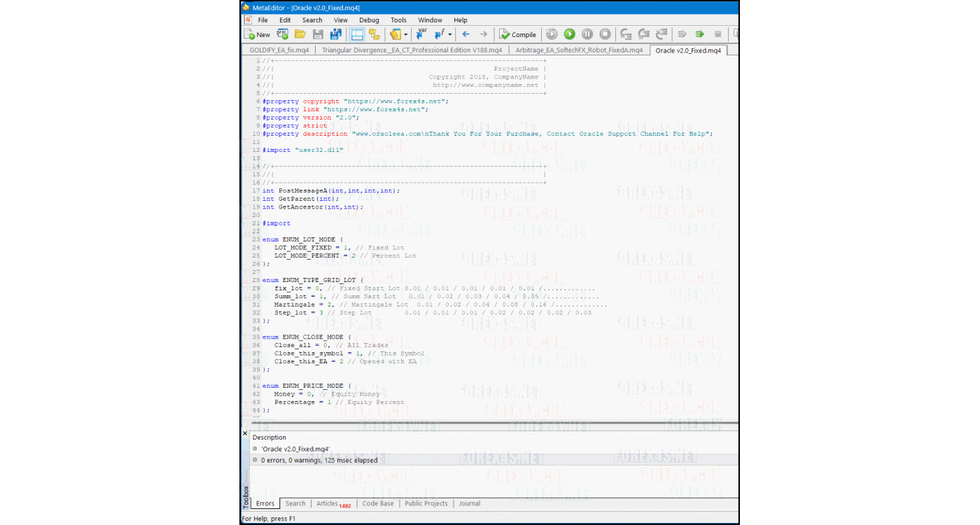Open the File menu
This screenshot has width=980, height=525.
(x=262, y=20)
